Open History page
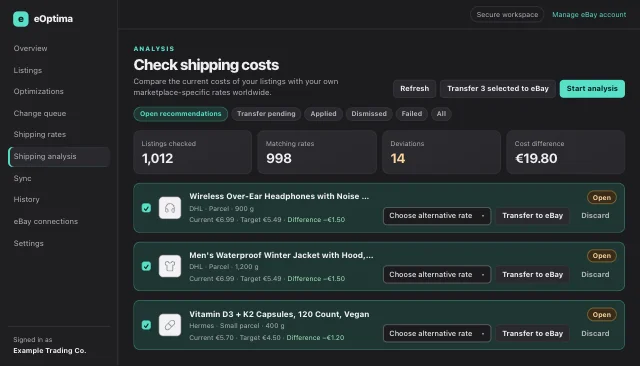 (x=27, y=200)
